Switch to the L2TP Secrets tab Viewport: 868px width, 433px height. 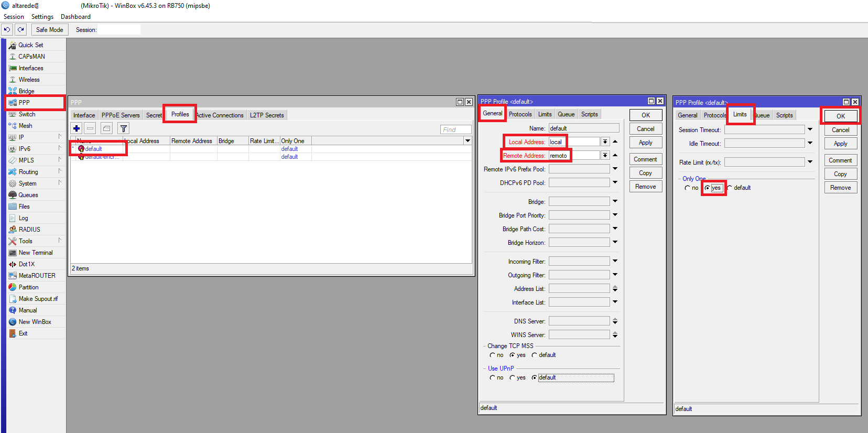point(267,115)
